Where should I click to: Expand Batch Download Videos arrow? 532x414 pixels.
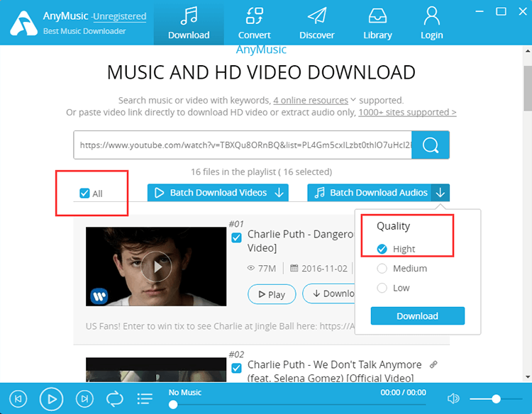[279, 193]
